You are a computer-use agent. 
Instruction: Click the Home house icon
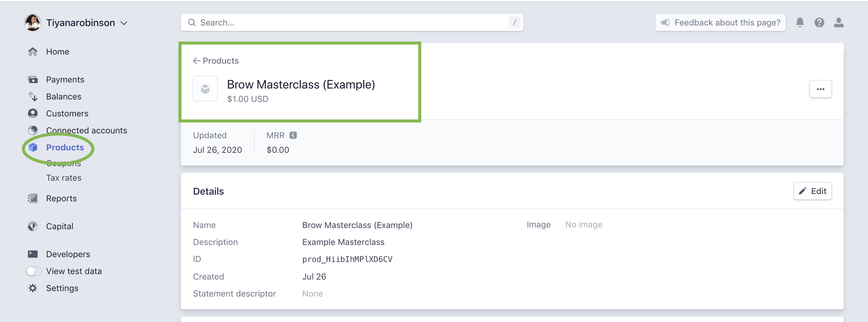click(33, 52)
